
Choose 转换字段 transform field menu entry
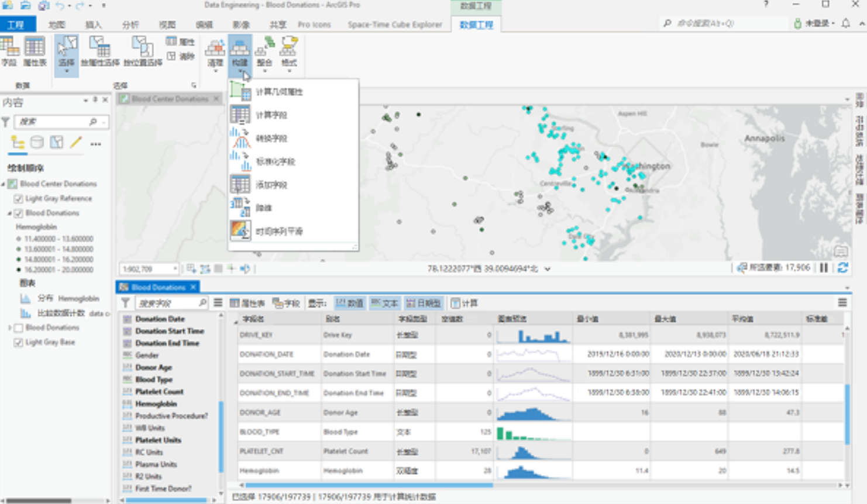pos(293,139)
